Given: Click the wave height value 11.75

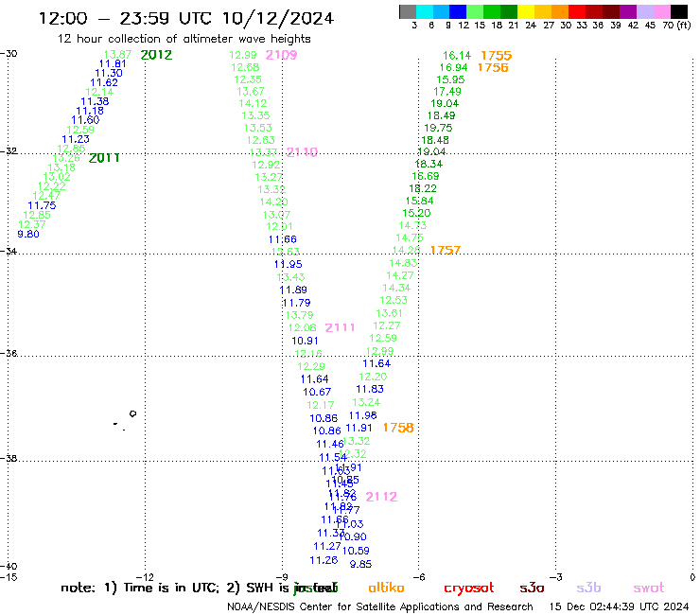Looking at the screenshot, I should click(42, 205).
